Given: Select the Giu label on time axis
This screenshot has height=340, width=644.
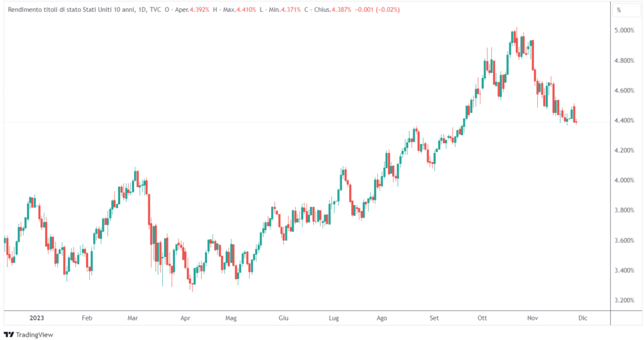Looking at the screenshot, I should [284, 318].
